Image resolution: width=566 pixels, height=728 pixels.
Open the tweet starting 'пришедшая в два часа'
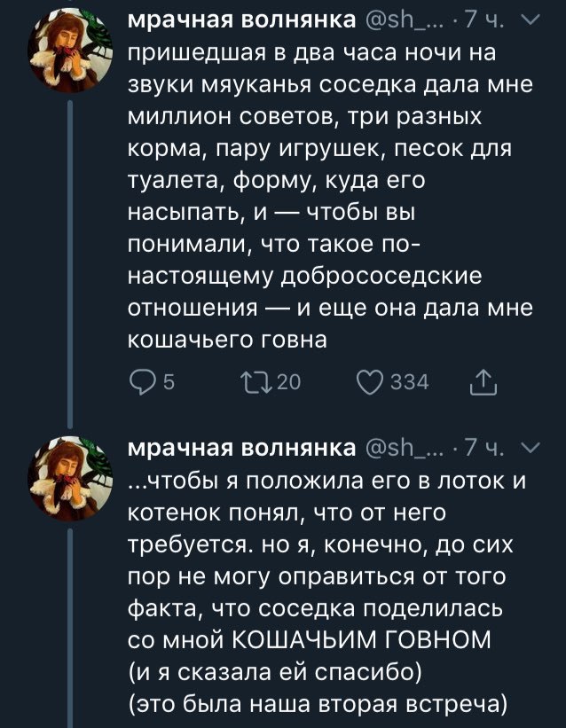[330, 195]
